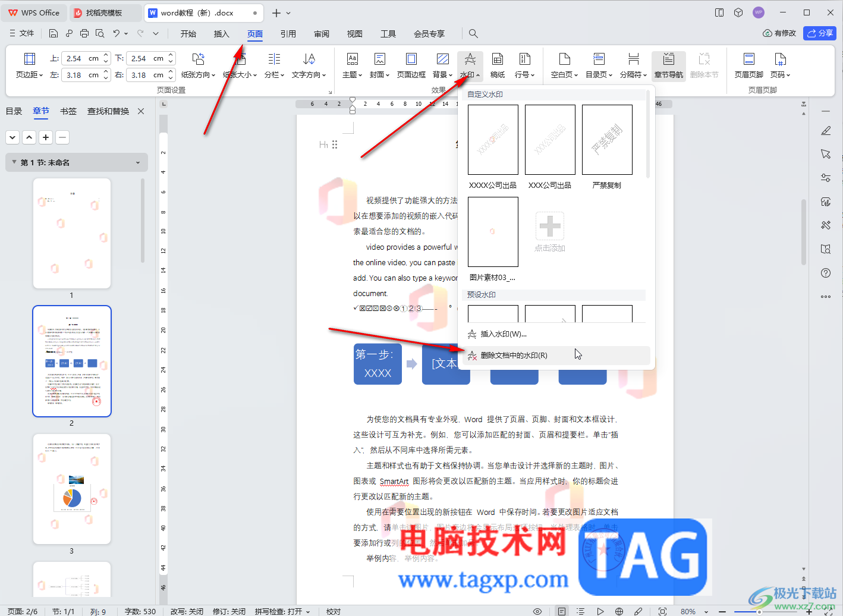Viewport: 843px width, 616px height.
Task: Open the customize quick access toolbar chevron
Action: click(x=156, y=33)
